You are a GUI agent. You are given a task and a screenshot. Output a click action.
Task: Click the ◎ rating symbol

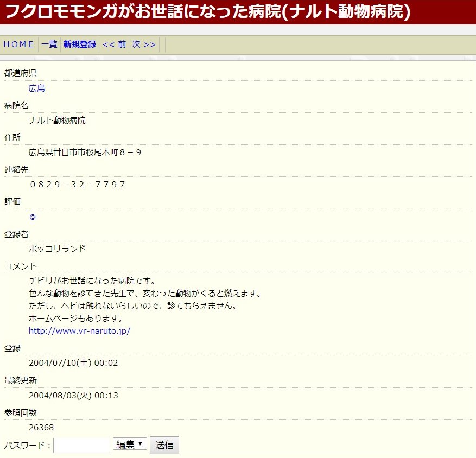[33, 217]
